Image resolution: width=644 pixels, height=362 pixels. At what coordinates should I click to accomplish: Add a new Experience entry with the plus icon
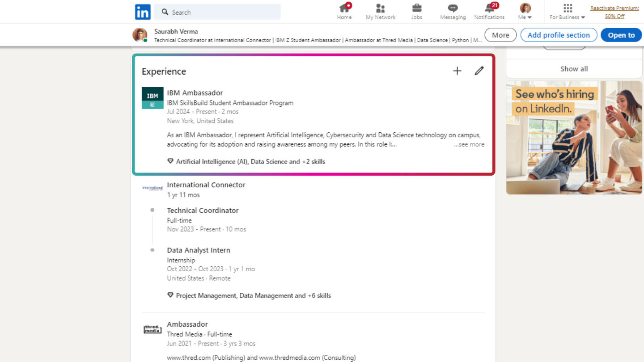(x=457, y=71)
